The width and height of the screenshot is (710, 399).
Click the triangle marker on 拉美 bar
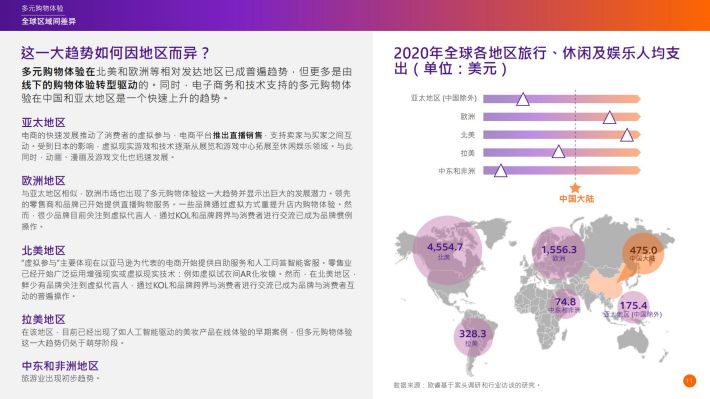[x=558, y=151]
